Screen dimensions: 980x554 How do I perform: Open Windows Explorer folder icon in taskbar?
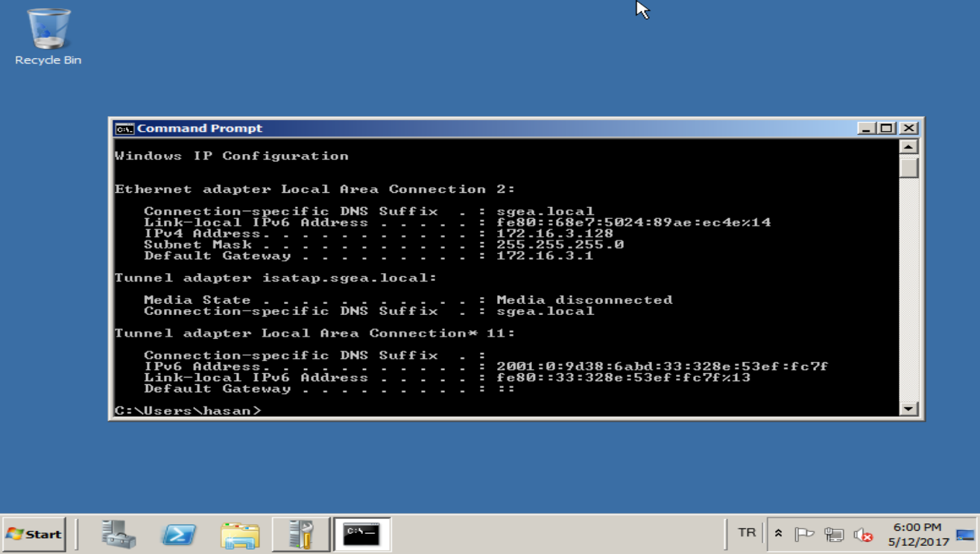click(240, 534)
